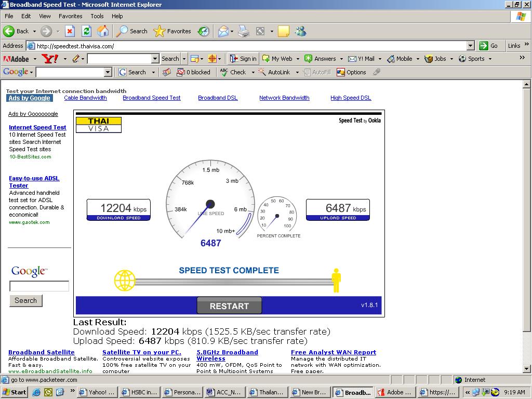Screen dimensions: 532x399
Task: Click Yahoo toolbar Sign in button
Action: (x=243, y=59)
